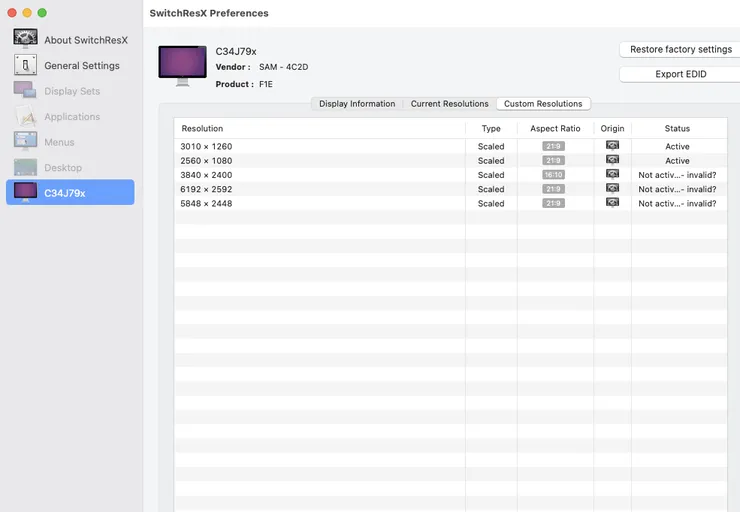Select the 3840 × 2400 resolution row
The height and width of the screenshot is (512, 740).
(x=451, y=175)
